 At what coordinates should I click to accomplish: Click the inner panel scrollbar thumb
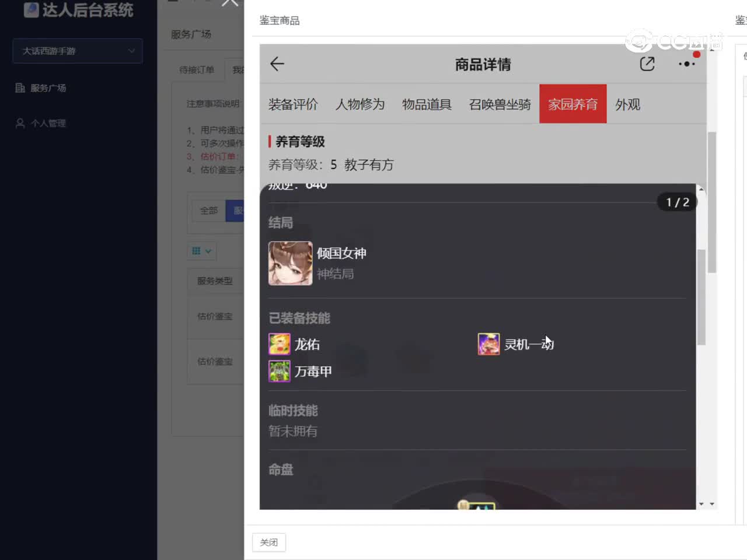coord(701,297)
